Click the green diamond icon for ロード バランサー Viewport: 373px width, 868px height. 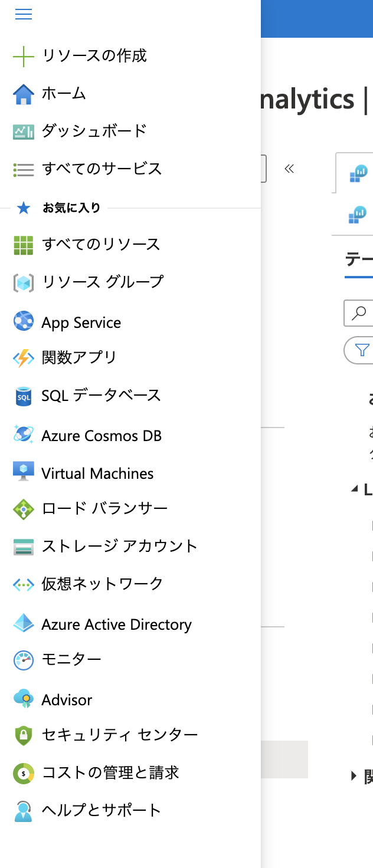pos(24,509)
